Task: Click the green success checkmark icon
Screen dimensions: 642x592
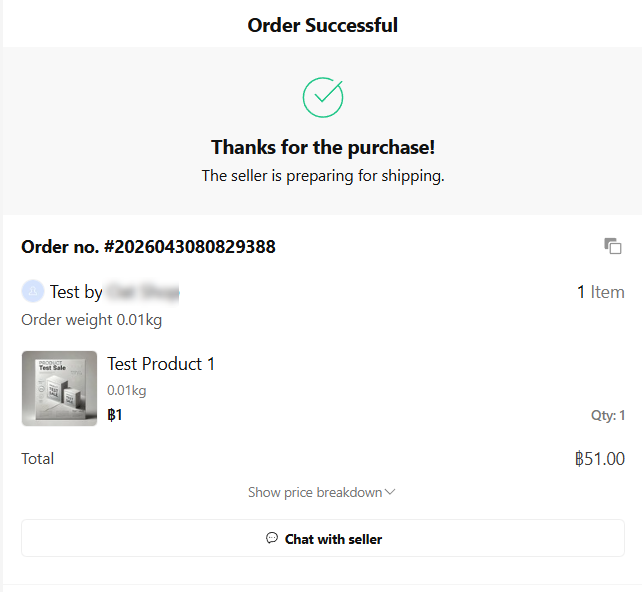Action: 323,97
